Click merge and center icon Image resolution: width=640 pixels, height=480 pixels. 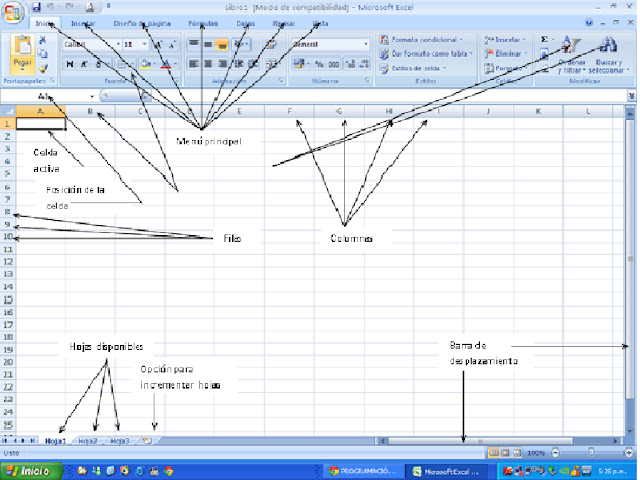coord(270,64)
